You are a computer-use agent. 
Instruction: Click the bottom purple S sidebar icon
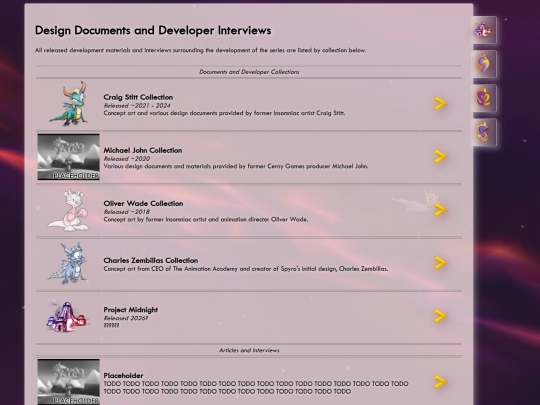pos(484,132)
